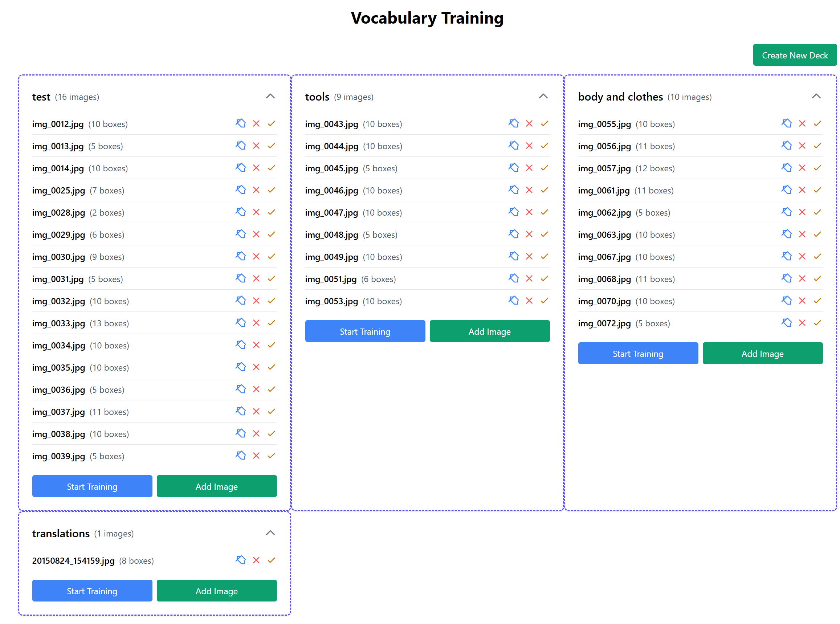Toggle the checkmark for img_0030.jpg

coord(271,257)
